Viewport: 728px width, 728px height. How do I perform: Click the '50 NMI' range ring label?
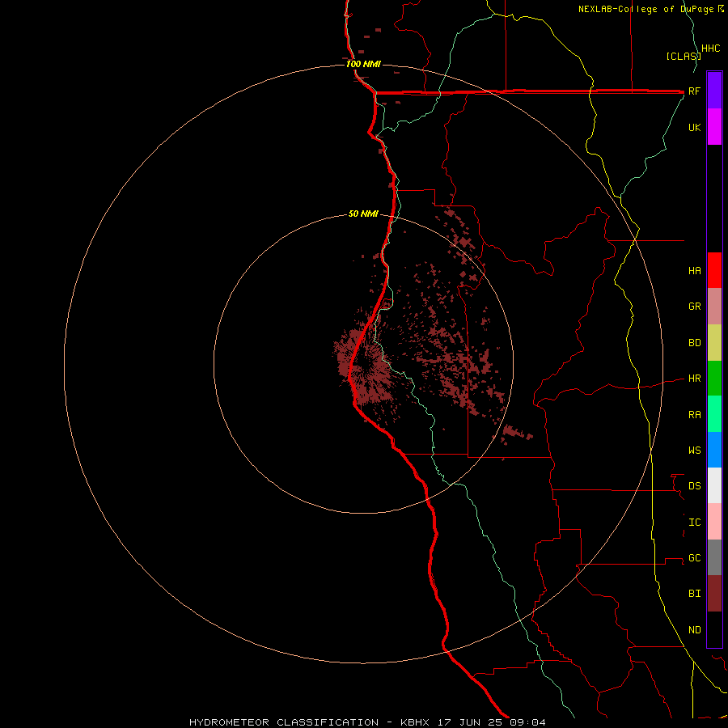pos(363,214)
